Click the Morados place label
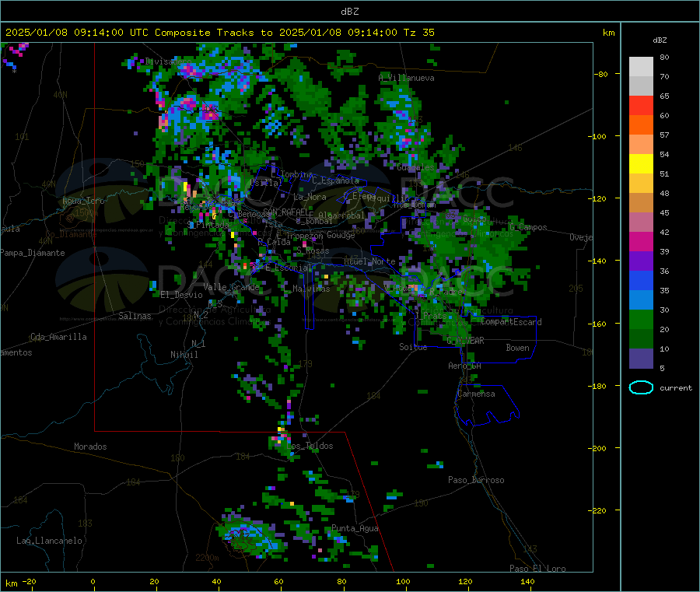The image size is (700, 592). pos(91,447)
